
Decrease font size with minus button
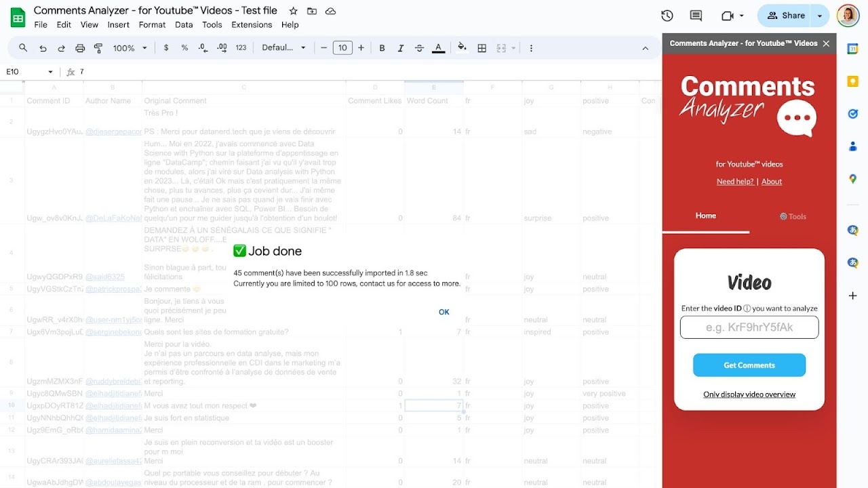324,48
